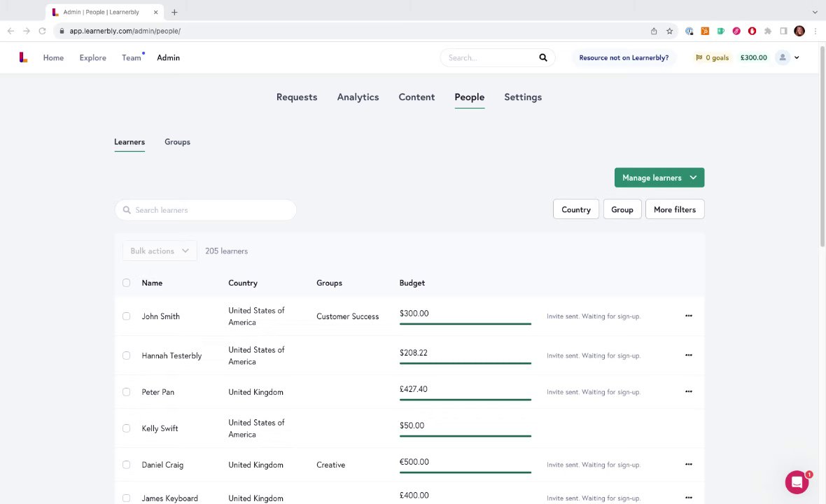Viewport: 826px width, 504px height.
Task: Open the Groups sub-tab
Action: pyautogui.click(x=177, y=142)
